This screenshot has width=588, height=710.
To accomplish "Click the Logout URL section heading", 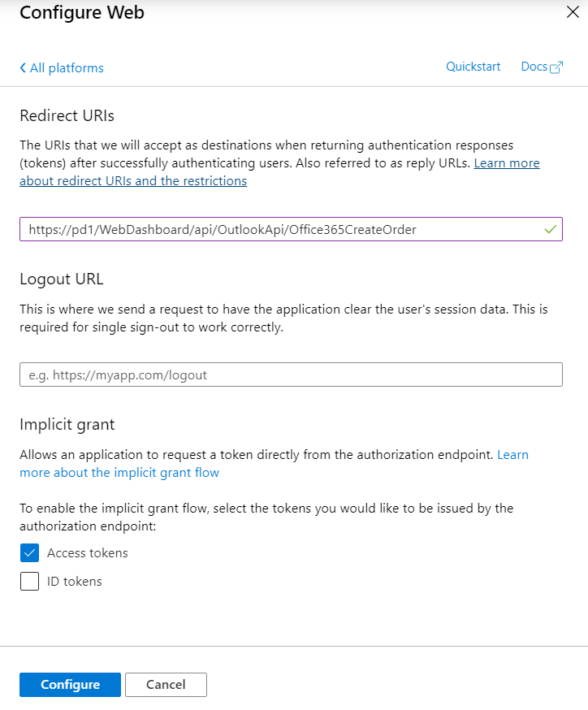I will pyautogui.click(x=62, y=279).
